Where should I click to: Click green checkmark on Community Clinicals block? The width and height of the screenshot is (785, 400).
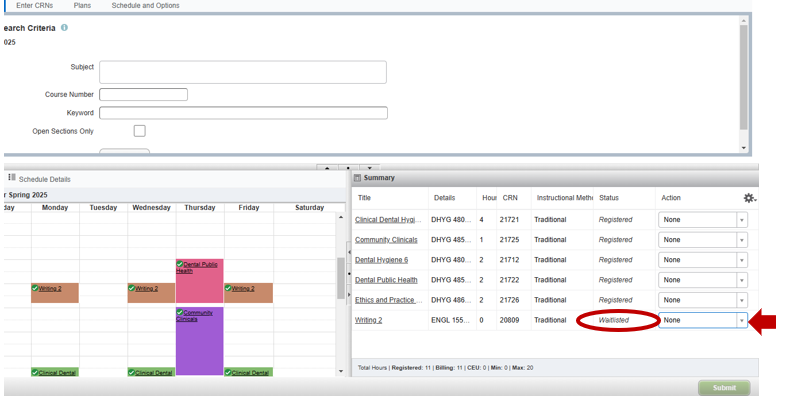(180, 312)
